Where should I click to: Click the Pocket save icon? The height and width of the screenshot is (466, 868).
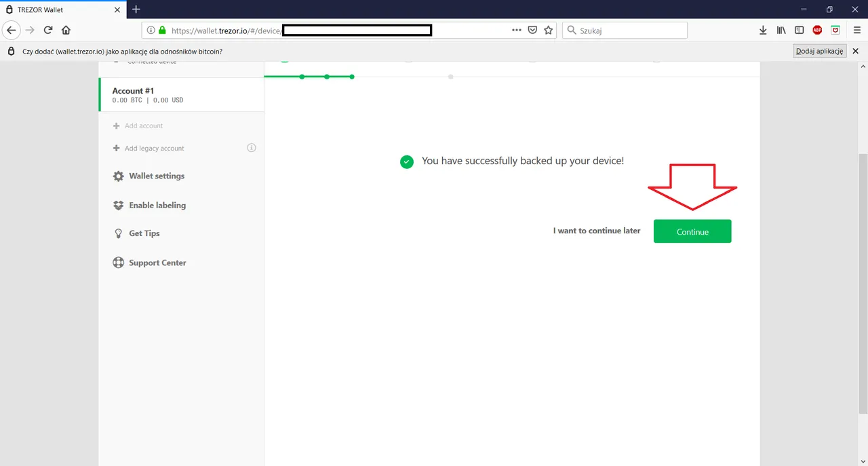tap(533, 30)
